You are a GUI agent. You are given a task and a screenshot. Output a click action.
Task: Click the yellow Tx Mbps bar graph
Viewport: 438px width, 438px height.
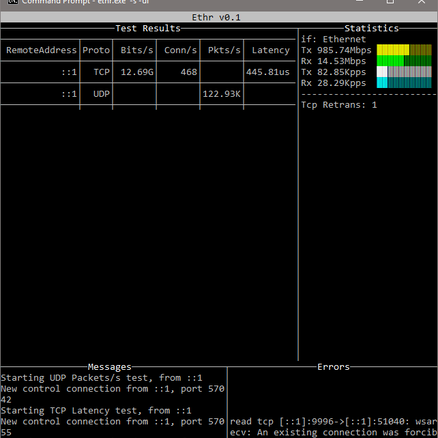(x=404, y=50)
